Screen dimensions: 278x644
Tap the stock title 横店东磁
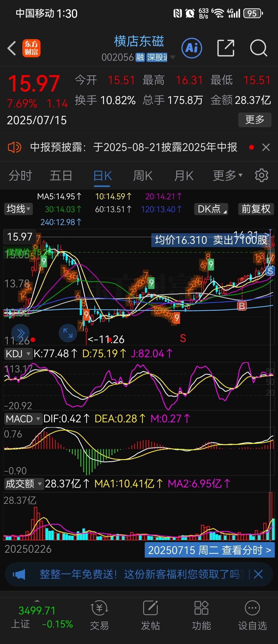[x=139, y=41]
